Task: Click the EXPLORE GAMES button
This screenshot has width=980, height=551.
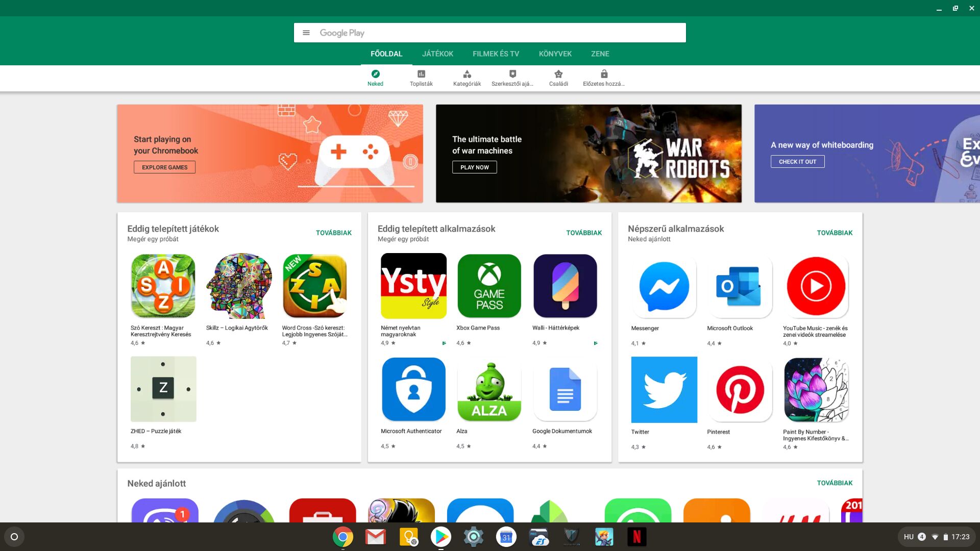Action: point(164,167)
